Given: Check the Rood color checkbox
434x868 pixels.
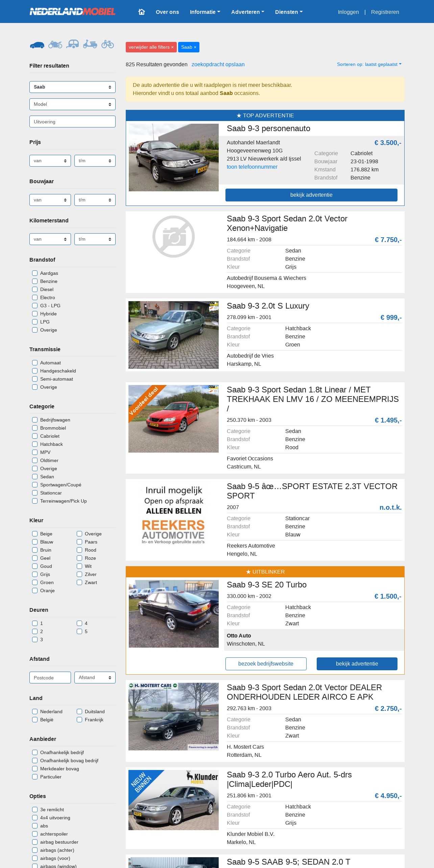Looking at the screenshot, I should pos(79,550).
